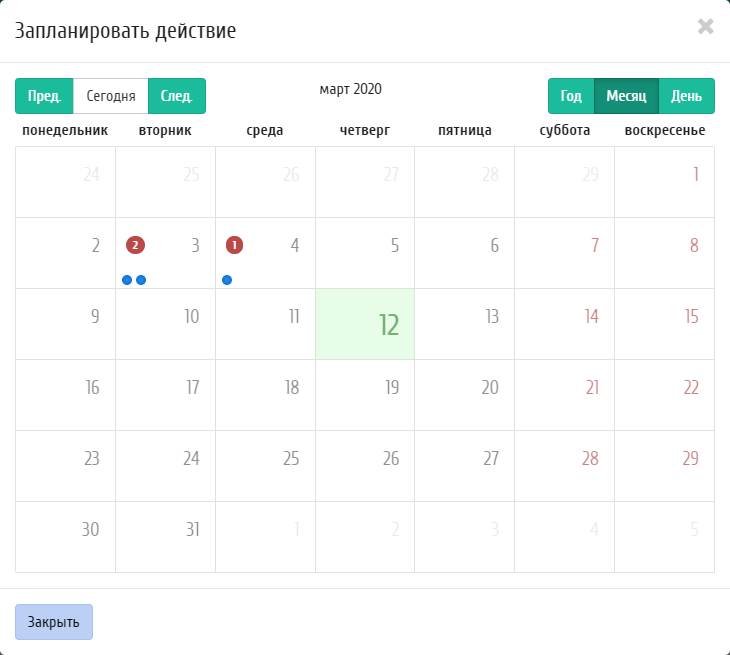Select Sunday March 15
The height and width of the screenshot is (655, 730).
[664, 324]
